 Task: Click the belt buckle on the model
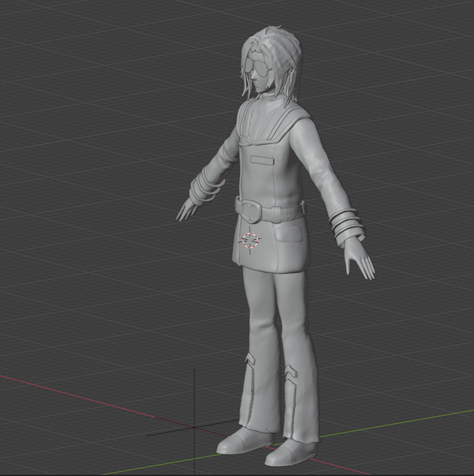[250, 211]
